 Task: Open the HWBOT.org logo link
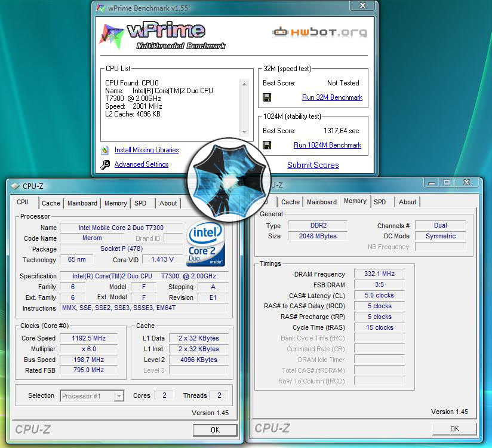click(319, 32)
